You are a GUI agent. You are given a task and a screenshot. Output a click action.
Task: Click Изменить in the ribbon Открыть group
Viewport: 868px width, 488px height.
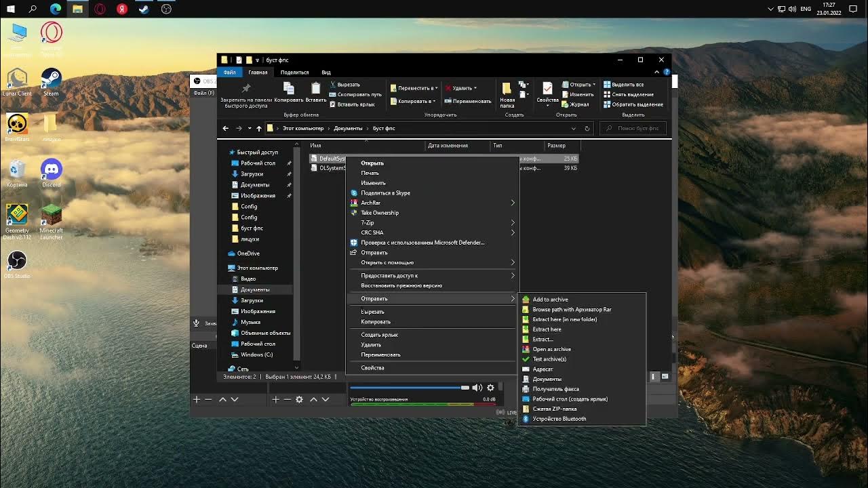[578, 95]
